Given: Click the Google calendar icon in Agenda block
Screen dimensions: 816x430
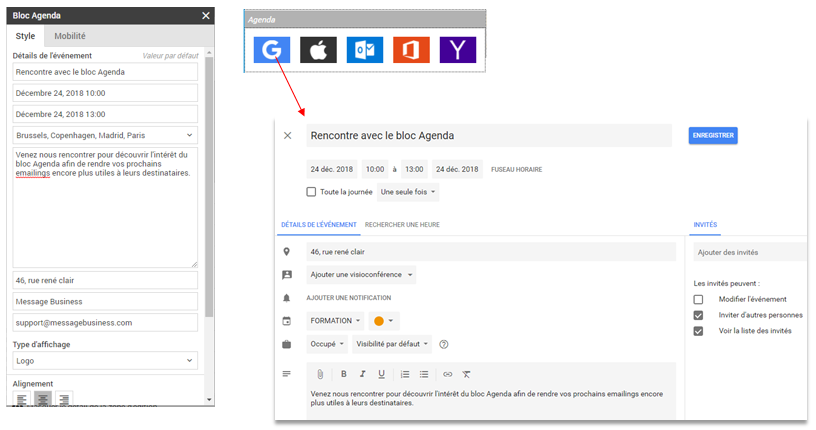Looking at the screenshot, I should 272,50.
